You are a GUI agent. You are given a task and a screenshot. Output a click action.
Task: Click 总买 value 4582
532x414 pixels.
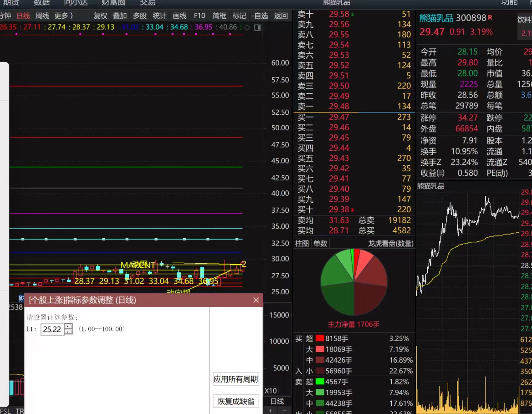tap(402, 230)
